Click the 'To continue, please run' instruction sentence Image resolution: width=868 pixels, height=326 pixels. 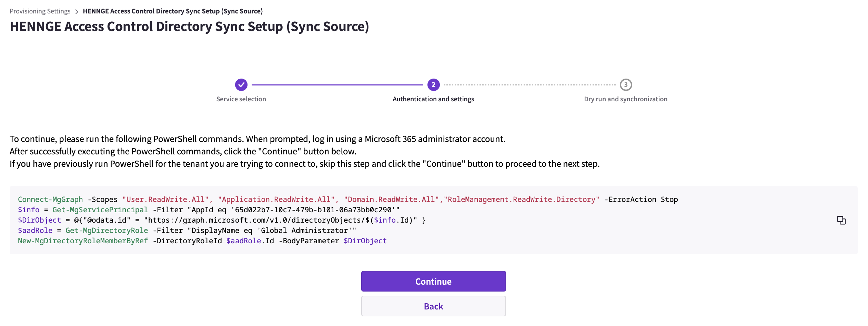tap(258, 139)
